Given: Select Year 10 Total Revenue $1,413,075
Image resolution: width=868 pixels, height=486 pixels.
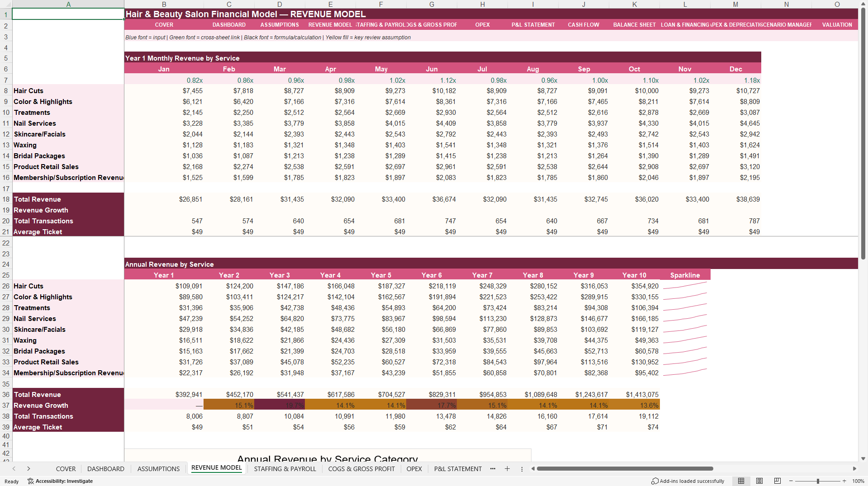Looking at the screenshot, I should click(634, 395).
